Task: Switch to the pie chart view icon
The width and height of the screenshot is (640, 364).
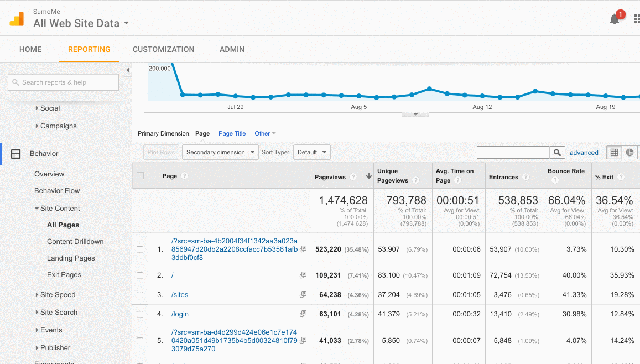Action: (x=630, y=153)
